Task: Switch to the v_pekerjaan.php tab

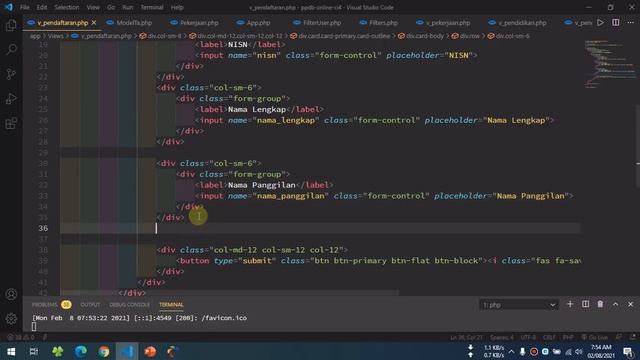Action: (447, 23)
